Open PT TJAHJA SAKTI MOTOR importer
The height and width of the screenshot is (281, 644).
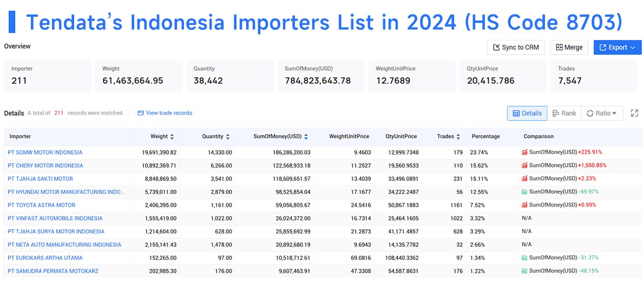40,178
